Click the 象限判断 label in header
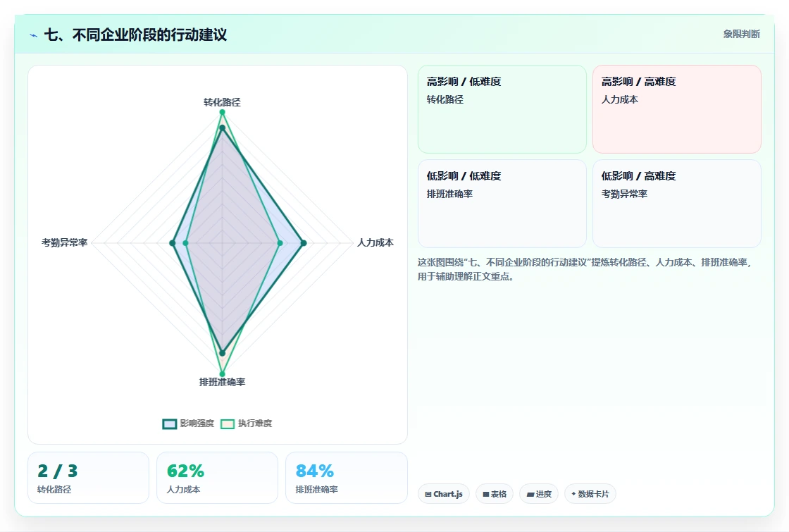This screenshot has height=532, width=789. click(741, 35)
